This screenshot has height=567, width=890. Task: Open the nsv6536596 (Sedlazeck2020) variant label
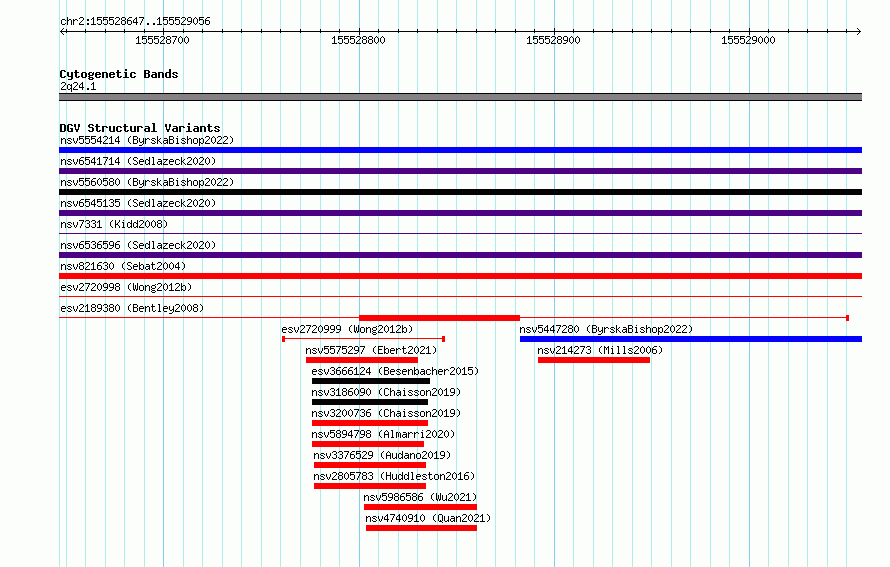pyautogui.click(x=138, y=245)
